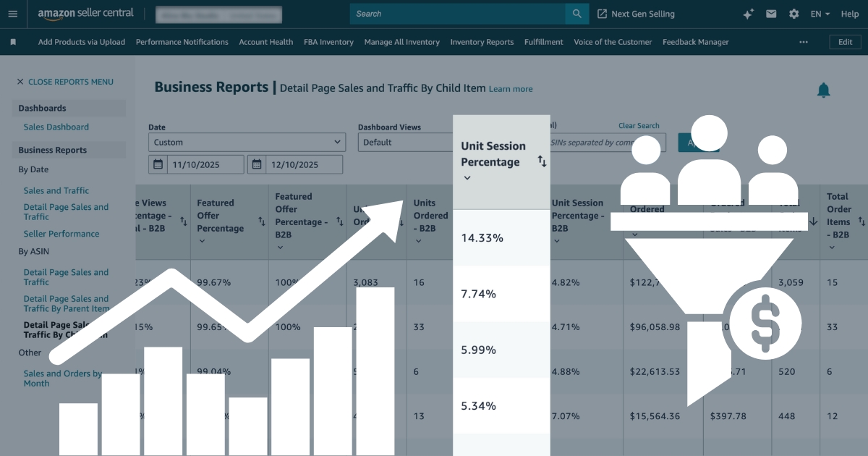Sort by Unit Session Percentage column arrows
The height and width of the screenshot is (456, 868).
point(542,161)
